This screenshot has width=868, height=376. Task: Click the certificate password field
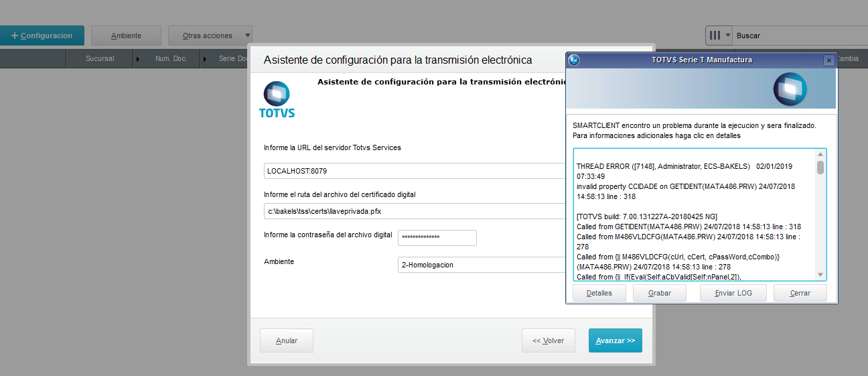(x=437, y=238)
